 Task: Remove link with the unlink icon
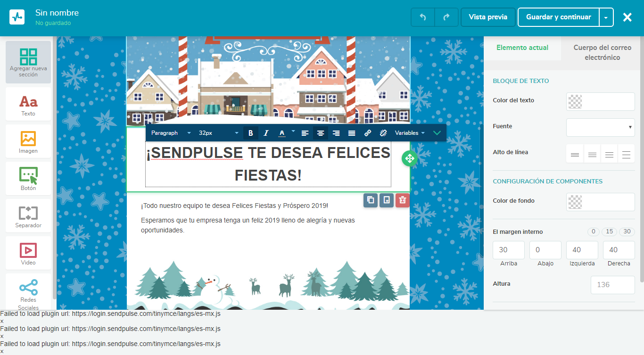(x=383, y=133)
